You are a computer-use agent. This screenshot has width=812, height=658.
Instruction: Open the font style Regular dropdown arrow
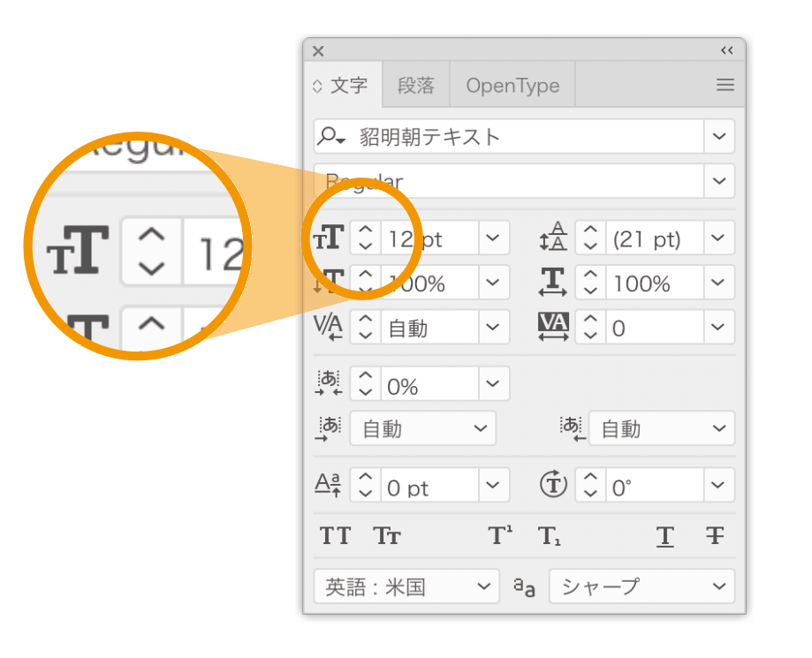[x=719, y=181]
